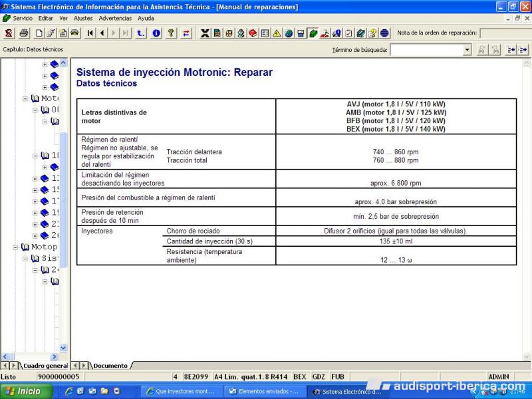Expand the tree node starting with 13
The width and height of the screenshot is (532, 399).
click(35, 178)
